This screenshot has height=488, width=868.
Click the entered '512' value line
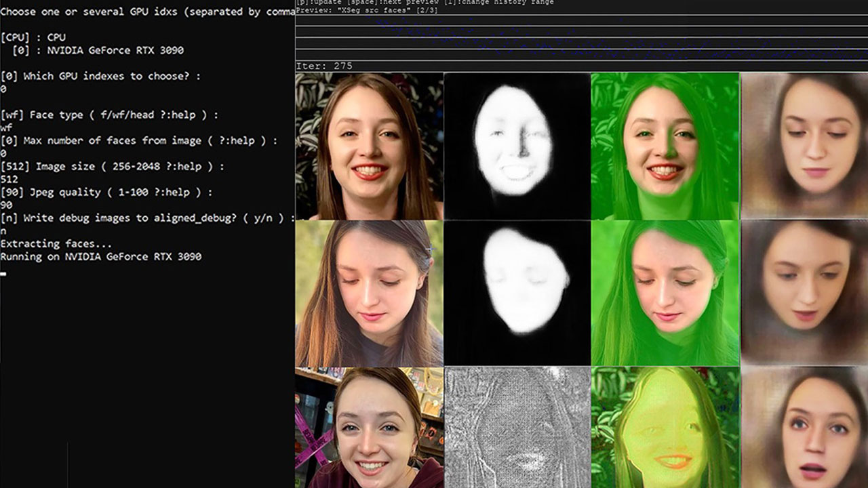pyautogui.click(x=9, y=179)
